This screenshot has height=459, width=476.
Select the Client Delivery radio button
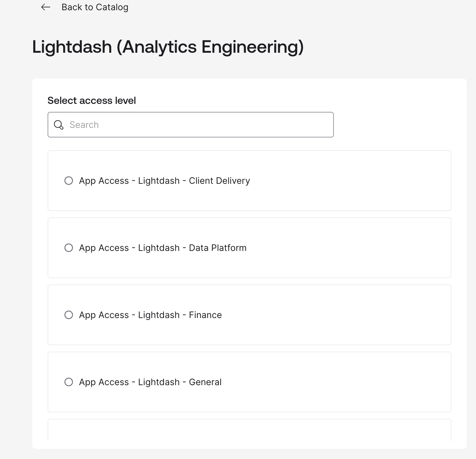point(69,181)
